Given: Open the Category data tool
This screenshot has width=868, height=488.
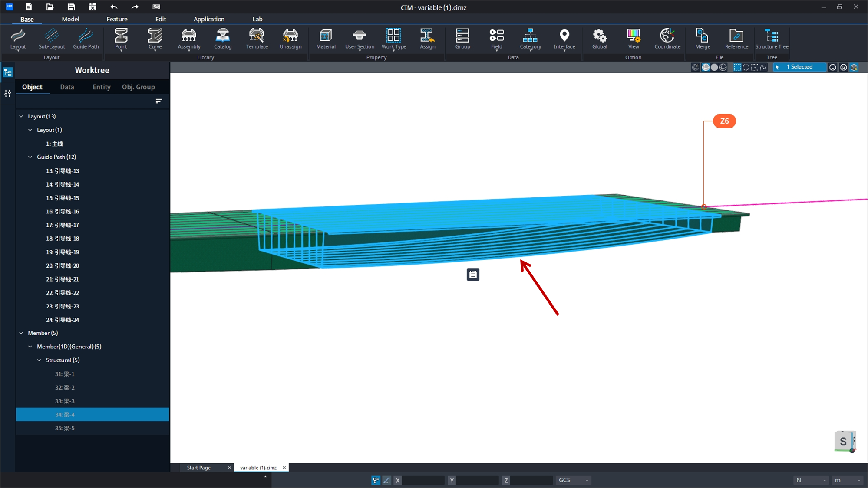Looking at the screenshot, I should tap(530, 39).
